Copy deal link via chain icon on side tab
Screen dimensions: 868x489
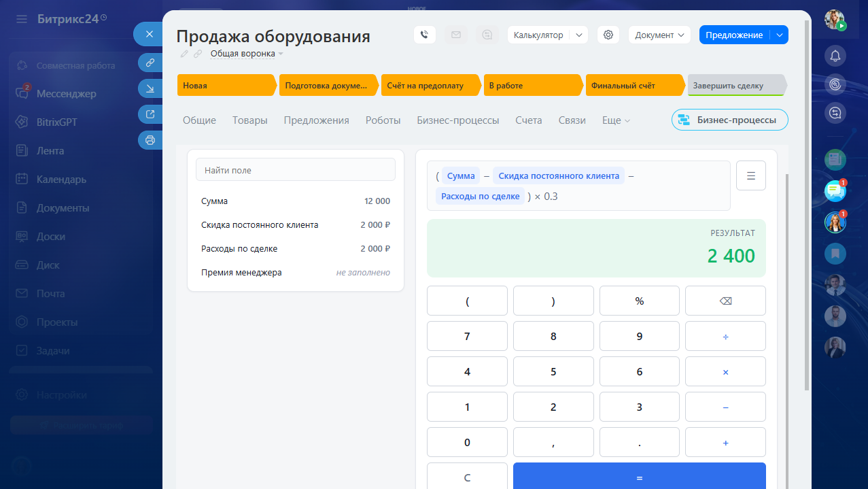150,63
